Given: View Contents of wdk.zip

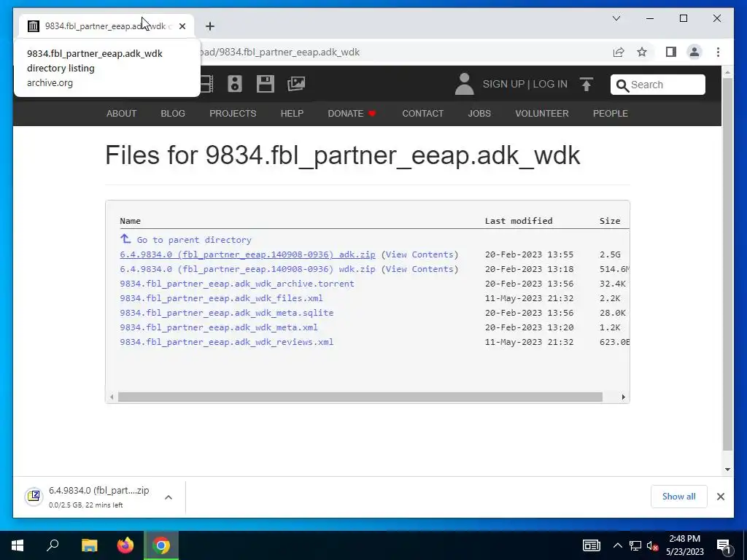Looking at the screenshot, I should click(x=419, y=269).
